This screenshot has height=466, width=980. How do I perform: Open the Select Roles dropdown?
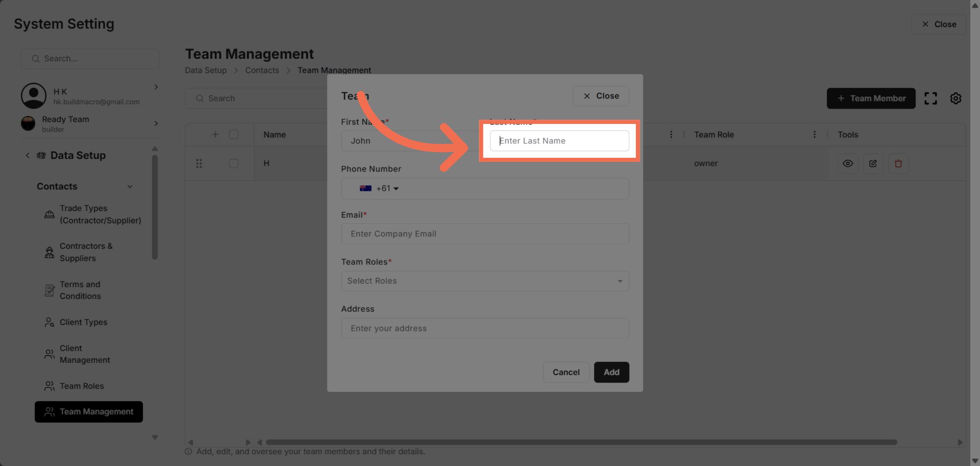pos(485,281)
